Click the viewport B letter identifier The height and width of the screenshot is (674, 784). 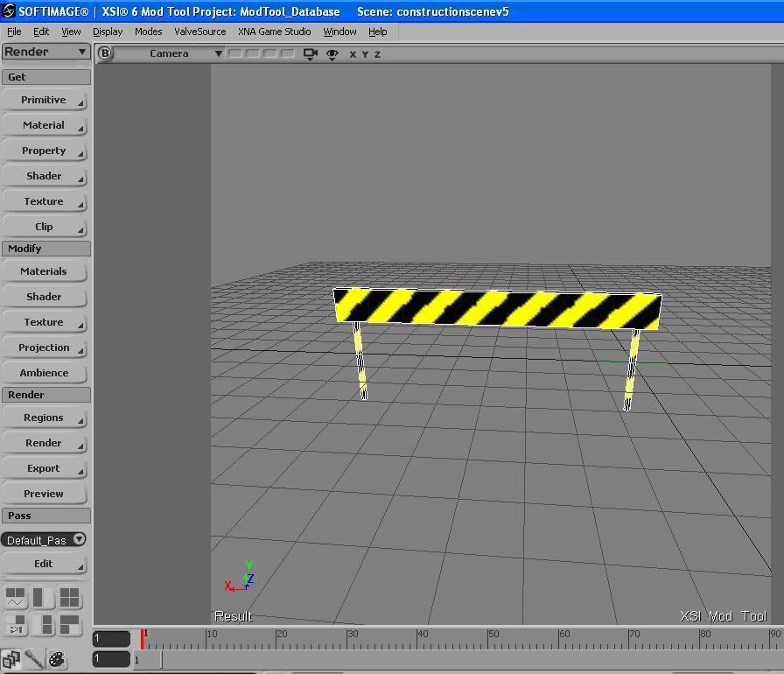point(104,53)
